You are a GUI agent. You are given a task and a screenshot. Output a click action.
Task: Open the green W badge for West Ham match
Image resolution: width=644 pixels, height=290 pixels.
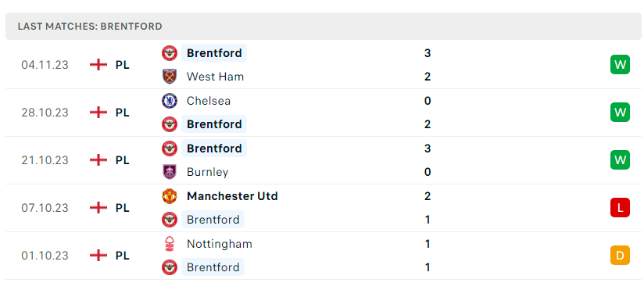pos(620,65)
